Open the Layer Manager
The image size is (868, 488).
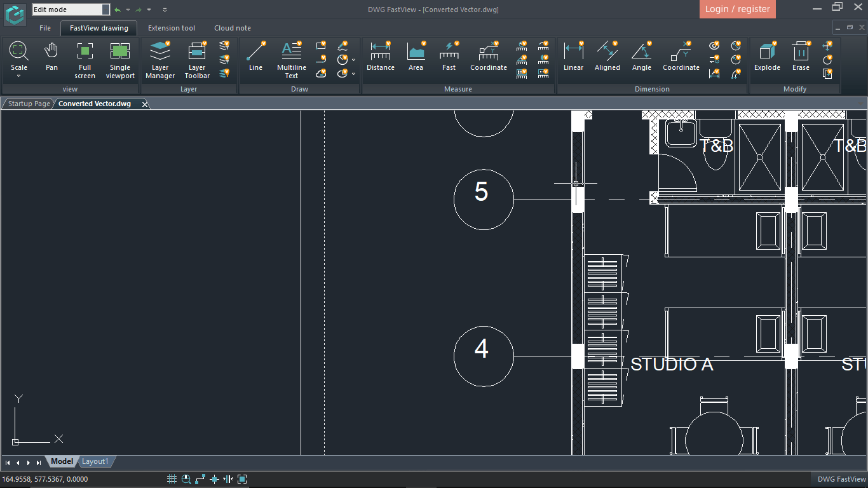tap(160, 60)
